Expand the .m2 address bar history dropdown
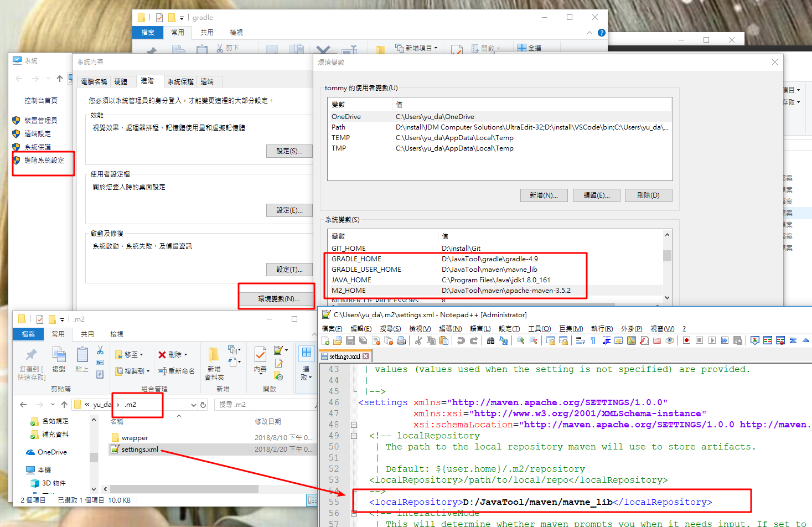This screenshot has height=527, width=812. pos(194,405)
